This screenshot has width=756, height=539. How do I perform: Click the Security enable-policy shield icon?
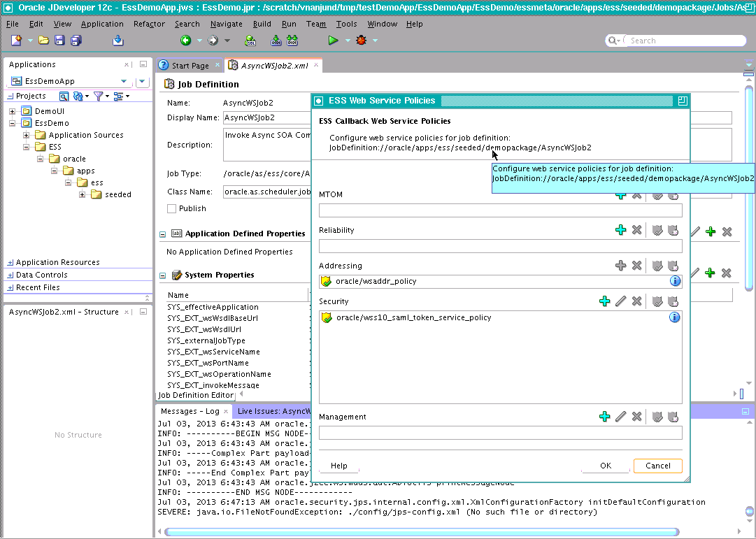pyautogui.click(x=657, y=301)
